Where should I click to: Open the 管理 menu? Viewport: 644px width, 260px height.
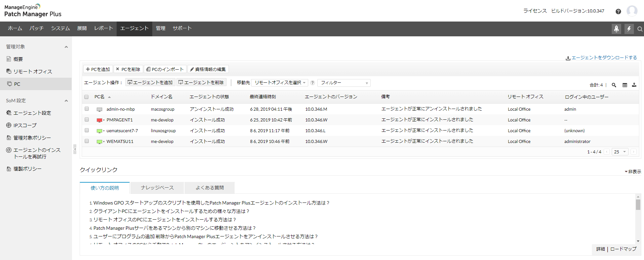tap(161, 29)
